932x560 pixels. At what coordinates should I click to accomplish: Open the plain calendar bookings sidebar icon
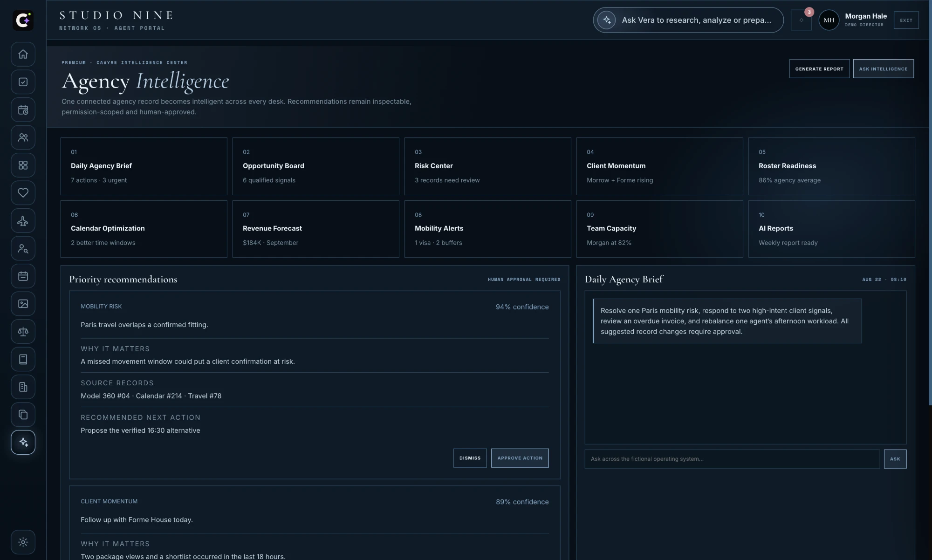pyautogui.click(x=23, y=276)
